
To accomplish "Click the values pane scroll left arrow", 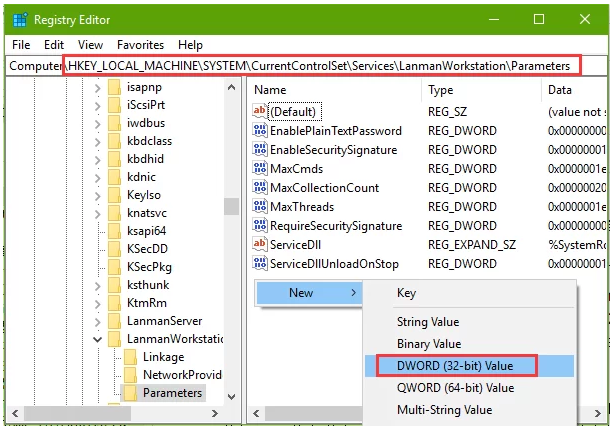I will [256, 413].
